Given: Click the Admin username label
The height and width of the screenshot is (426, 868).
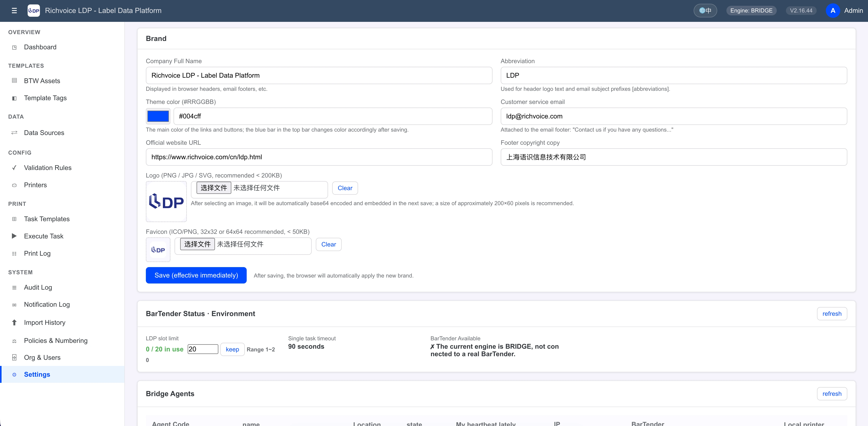Looking at the screenshot, I should 853,10.
